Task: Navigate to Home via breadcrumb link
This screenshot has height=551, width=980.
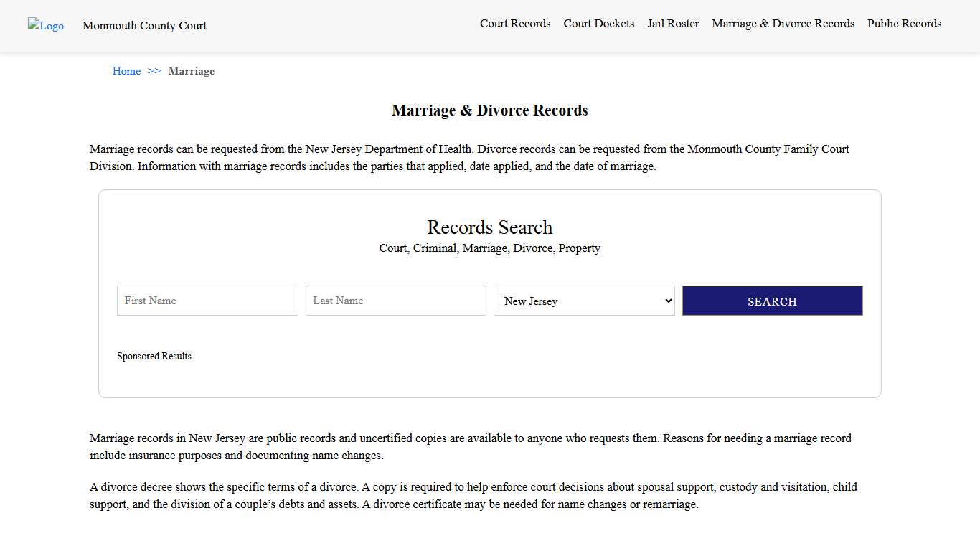Action: click(x=126, y=71)
